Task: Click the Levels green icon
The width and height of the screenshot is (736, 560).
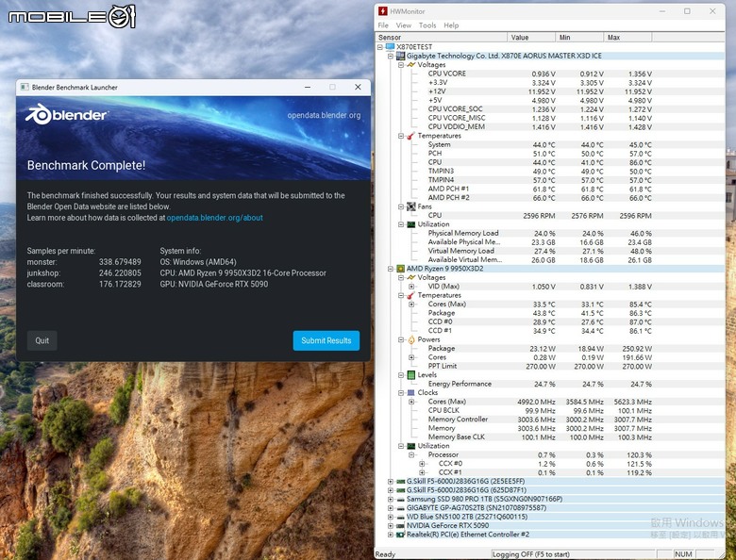Action: click(x=410, y=375)
